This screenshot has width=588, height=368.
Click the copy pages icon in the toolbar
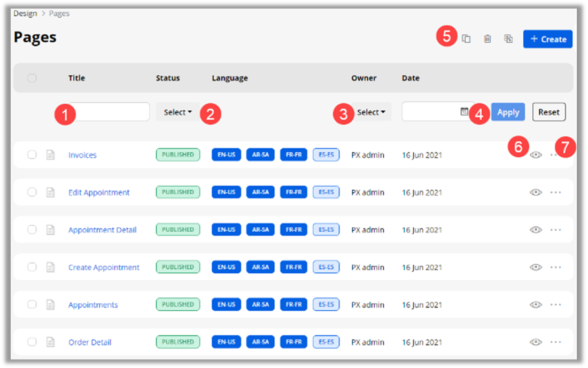point(466,39)
